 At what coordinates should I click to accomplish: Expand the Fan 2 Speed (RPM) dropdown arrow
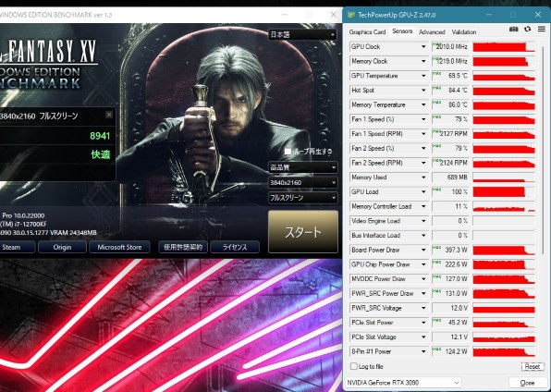[x=423, y=163]
